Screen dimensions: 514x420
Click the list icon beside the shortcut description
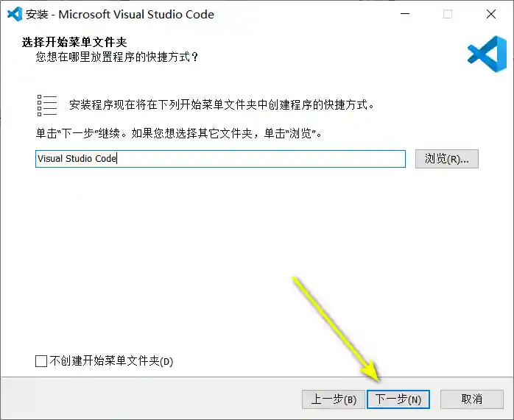coord(47,105)
